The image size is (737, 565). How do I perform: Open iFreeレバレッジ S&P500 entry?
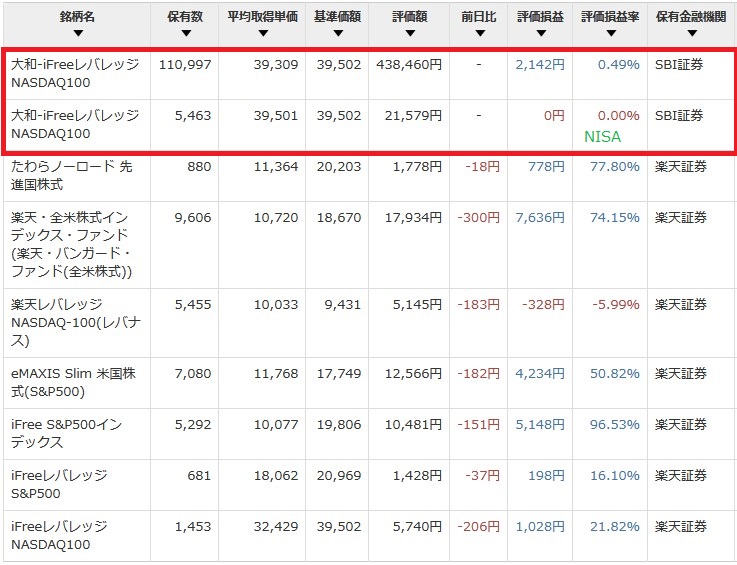[59, 485]
